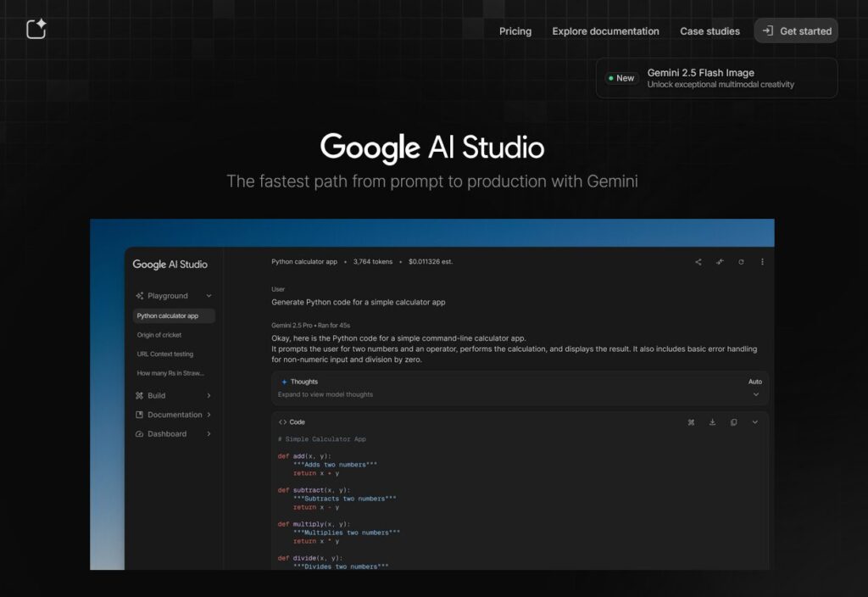Open the Build menu item
The height and width of the screenshot is (597, 868).
point(156,395)
